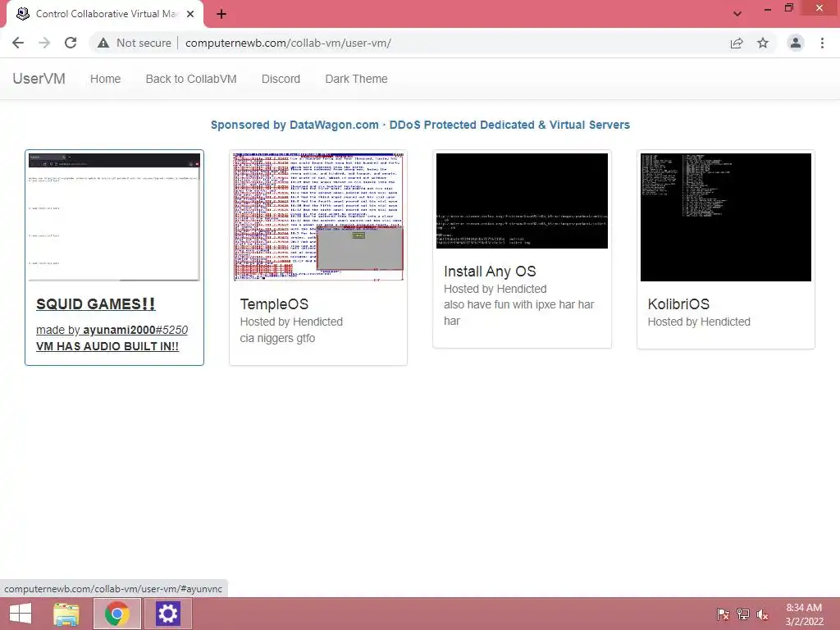The width and height of the screenshot is (840, 630).
Task: Click the address bar URL
Action: (288, 43)
